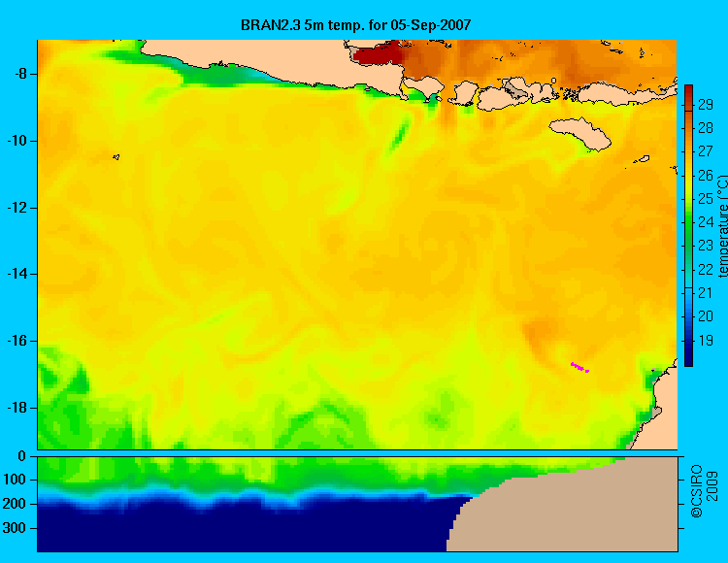
Task: Click the 25 value on the colorbar
Action: point(706,199)
